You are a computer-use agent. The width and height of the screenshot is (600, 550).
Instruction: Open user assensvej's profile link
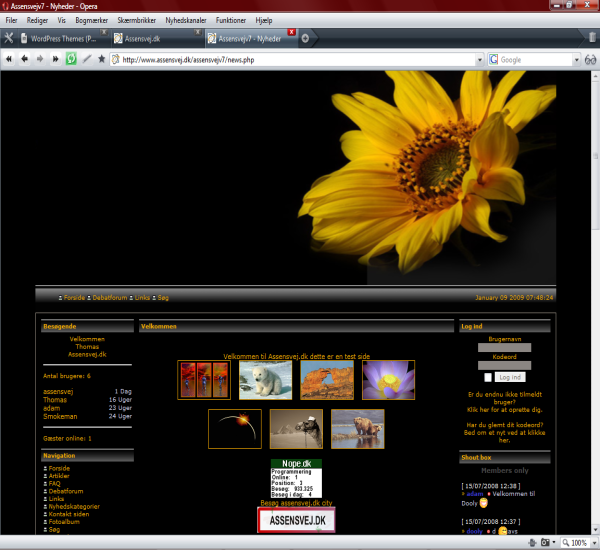click(x=58, y=392)
